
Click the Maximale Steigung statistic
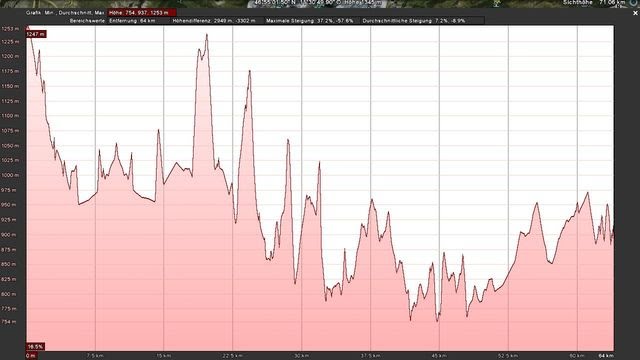[x=310, y=20]
